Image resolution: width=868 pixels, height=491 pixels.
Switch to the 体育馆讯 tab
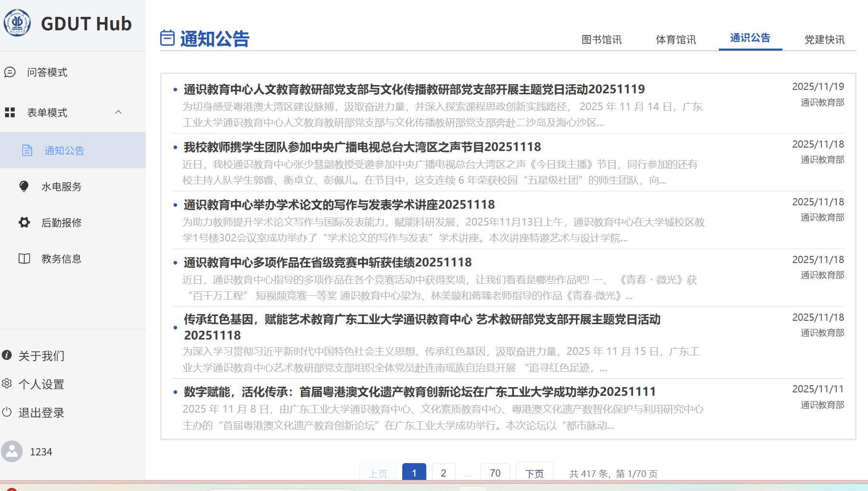pyautogui.click(x=676, y=39)
